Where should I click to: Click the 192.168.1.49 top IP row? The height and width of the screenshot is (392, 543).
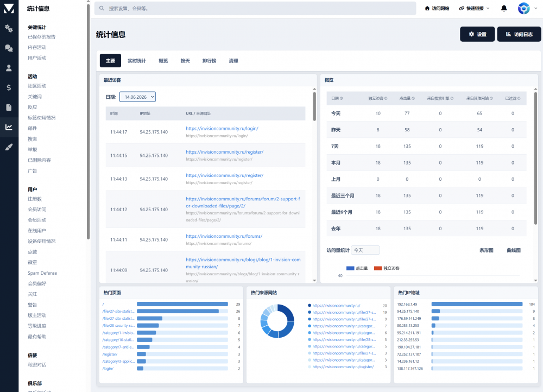click(x=466, y=304)
